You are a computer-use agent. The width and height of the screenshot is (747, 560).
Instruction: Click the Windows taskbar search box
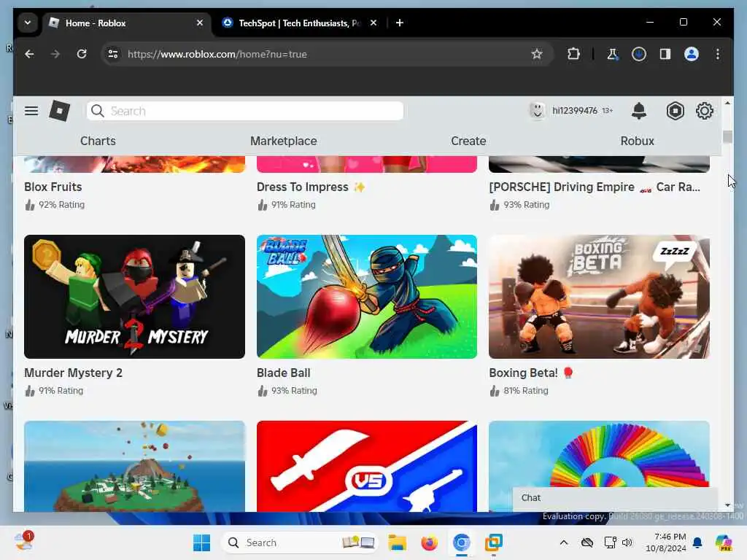(x=300, y=542)
